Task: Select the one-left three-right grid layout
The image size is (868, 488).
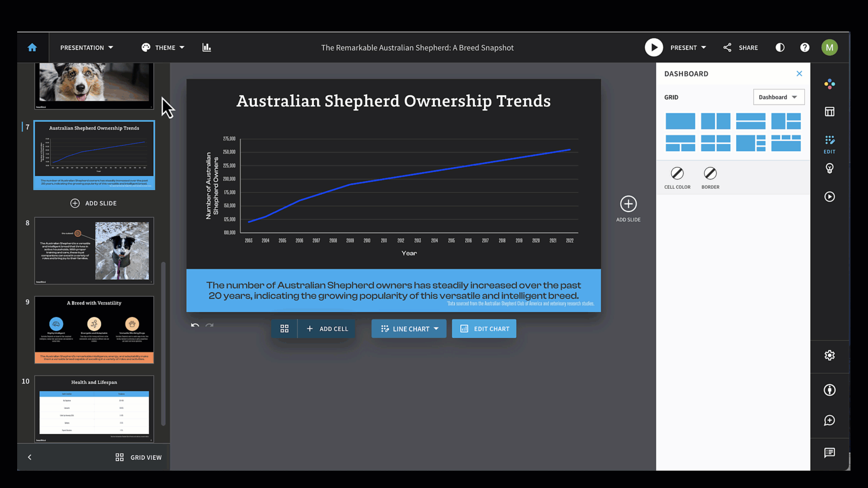Action: click(750, 143)
